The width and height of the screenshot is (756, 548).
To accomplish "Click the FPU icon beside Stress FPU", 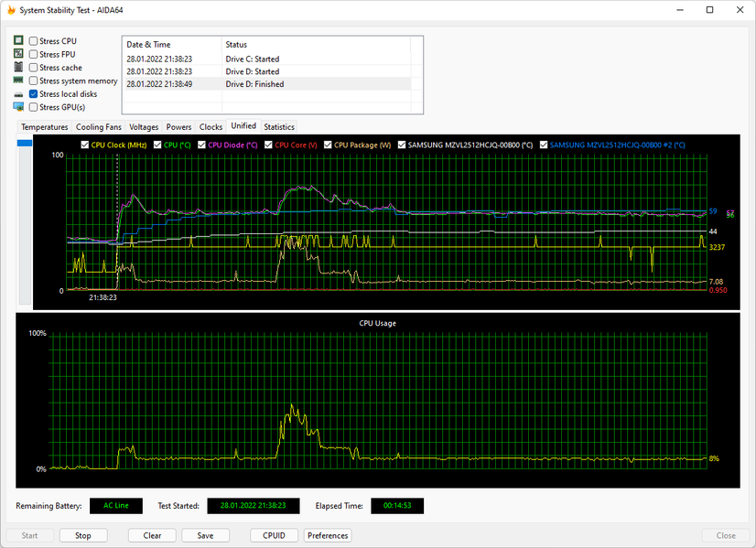I will (x=18, y=54).
